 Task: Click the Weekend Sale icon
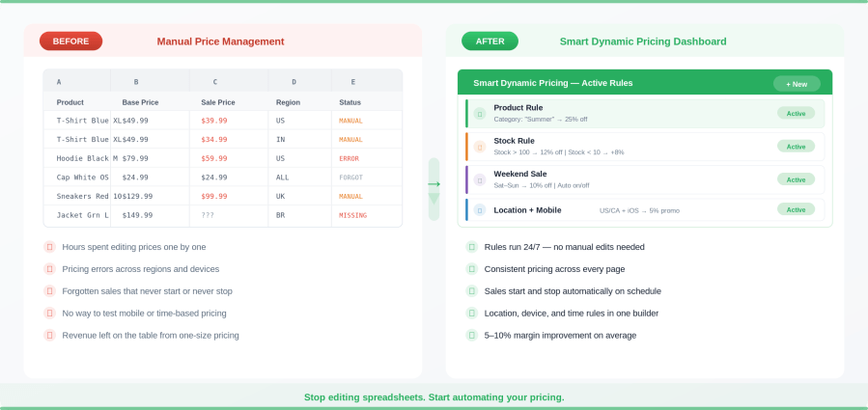(x=480, y=179)
